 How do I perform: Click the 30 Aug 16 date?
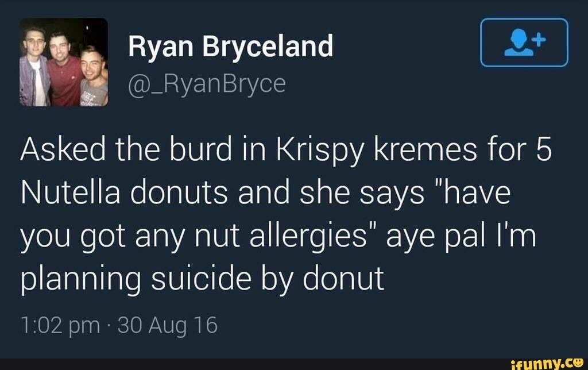point(167,326)
